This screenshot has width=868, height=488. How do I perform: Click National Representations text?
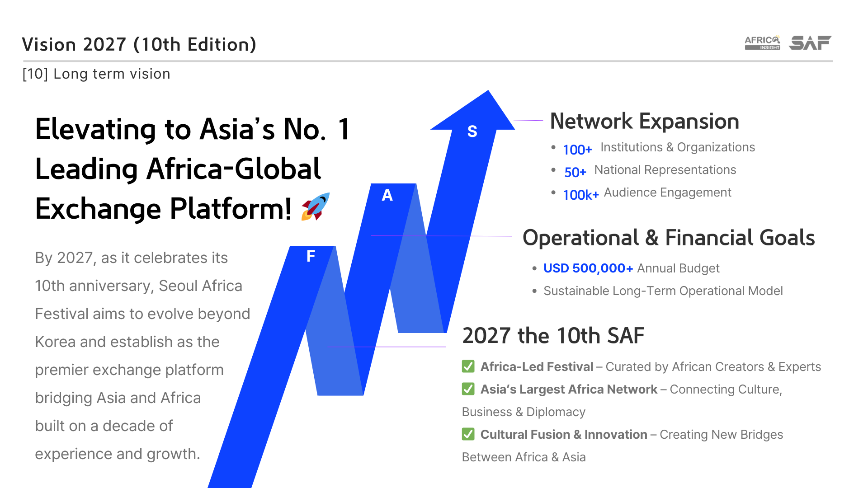pyautogui.click(x=665, y=170)
